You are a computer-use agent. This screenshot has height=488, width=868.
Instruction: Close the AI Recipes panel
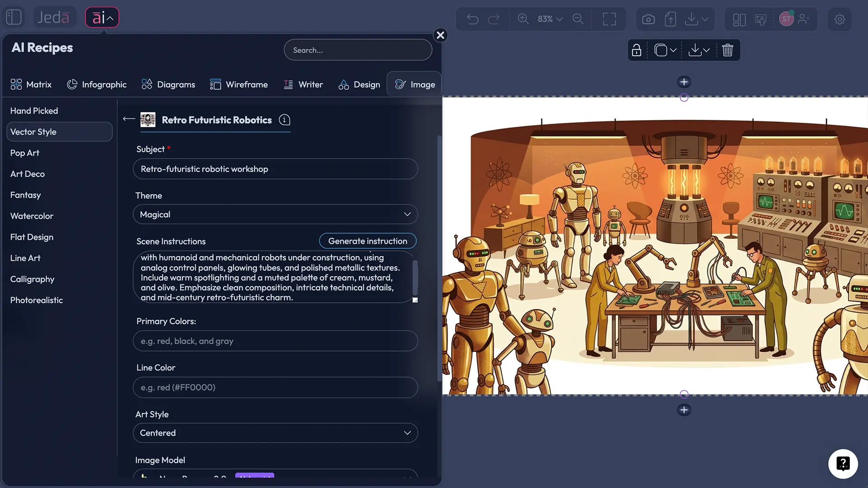click(x=440, y=35)
